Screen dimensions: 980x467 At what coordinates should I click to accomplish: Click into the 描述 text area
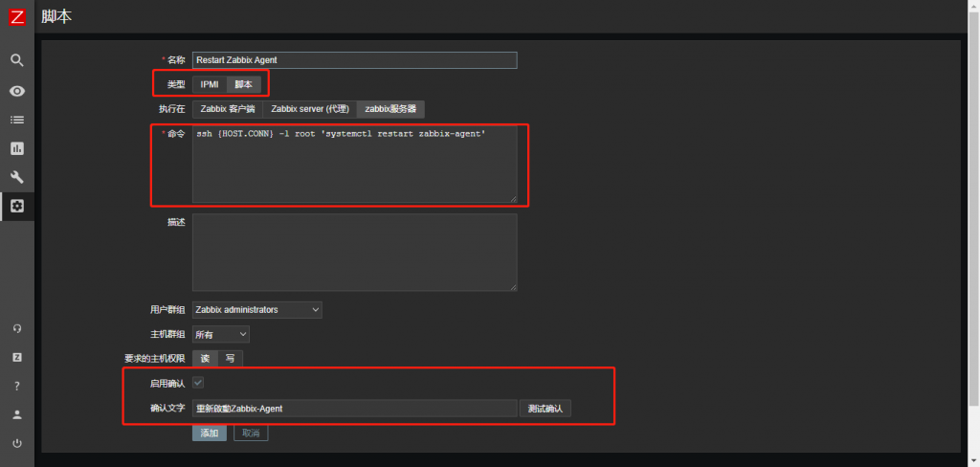click(x=354, y=252)
